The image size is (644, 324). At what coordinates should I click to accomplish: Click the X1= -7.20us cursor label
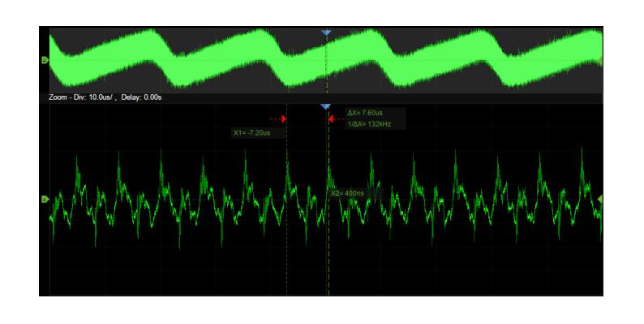coord(251,133)
